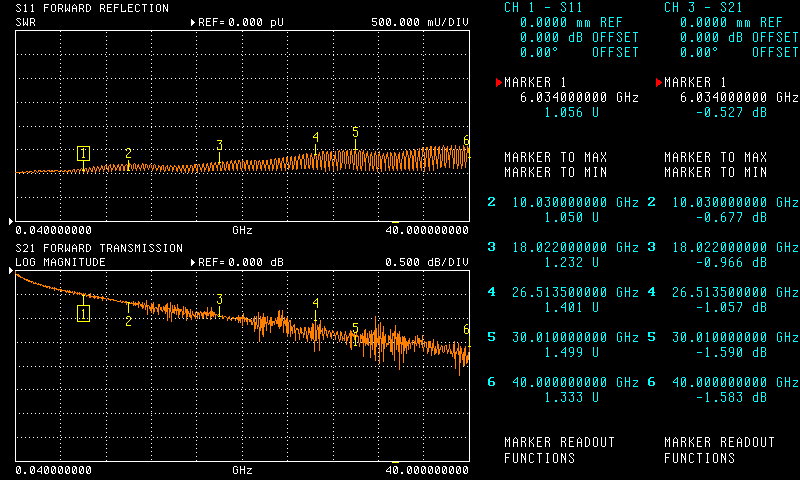
Task: Click the red active-marker arrow under CH 3 - S21
Action: click(658, 82)
